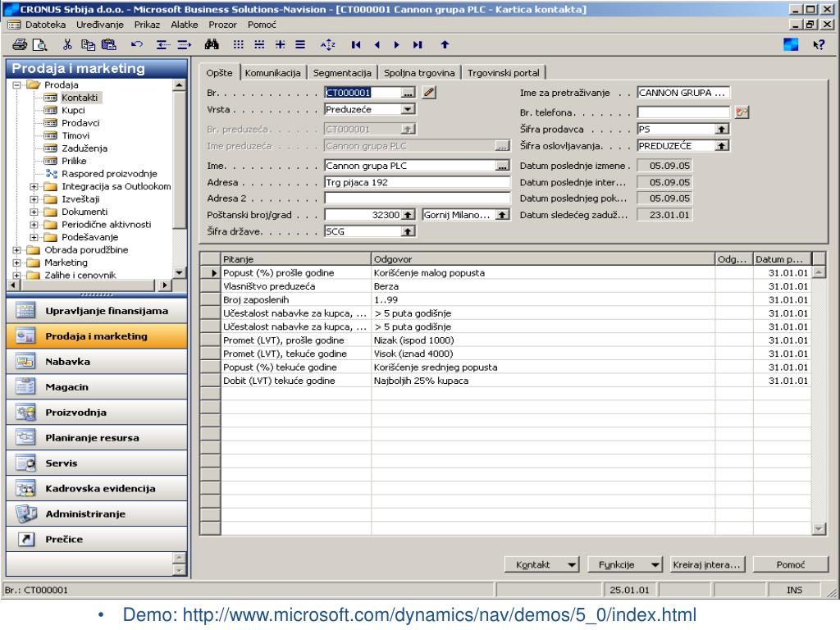This screenshot has height=630, width=840.
Task: Click the navigation tree scroll down arrow
Action: (x=180, y=272)
